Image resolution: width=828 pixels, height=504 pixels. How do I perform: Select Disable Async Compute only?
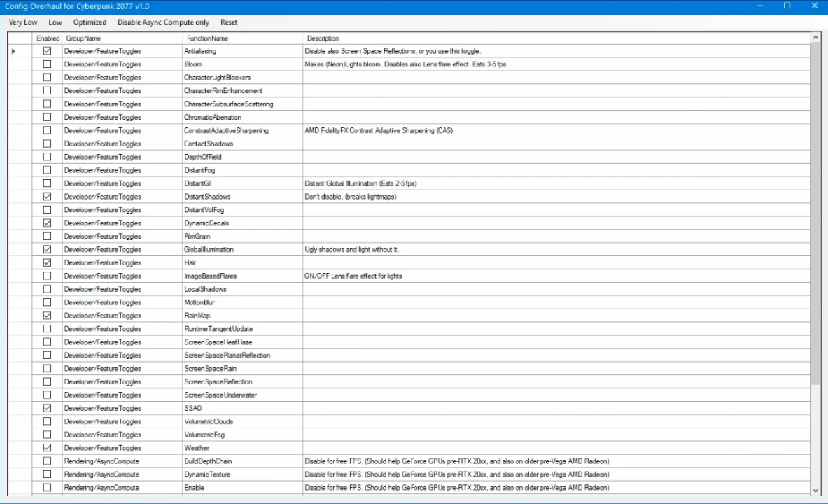click(x=163, y=22)
